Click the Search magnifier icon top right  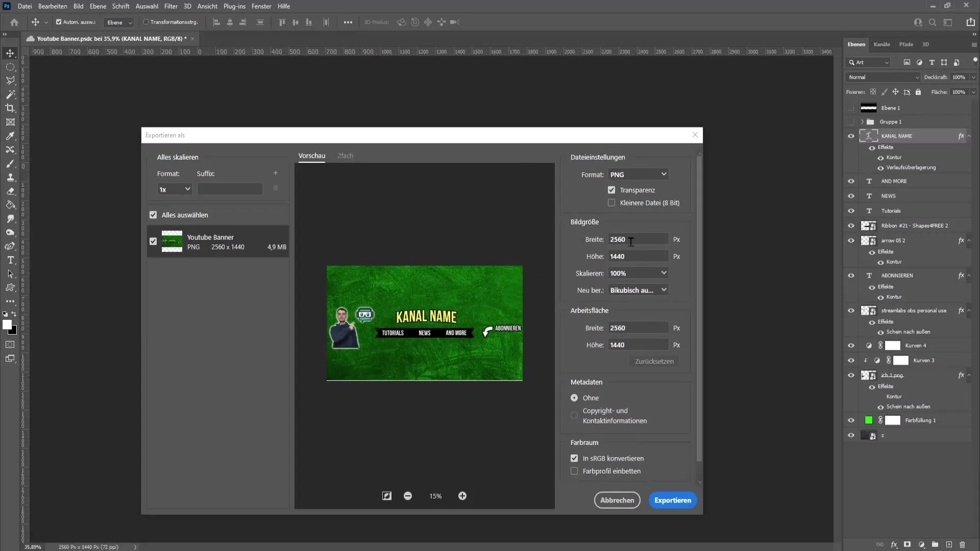[933, 22]
